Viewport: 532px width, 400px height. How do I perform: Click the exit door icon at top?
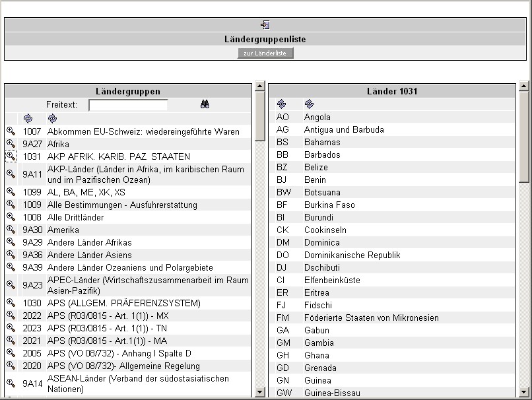265,25
